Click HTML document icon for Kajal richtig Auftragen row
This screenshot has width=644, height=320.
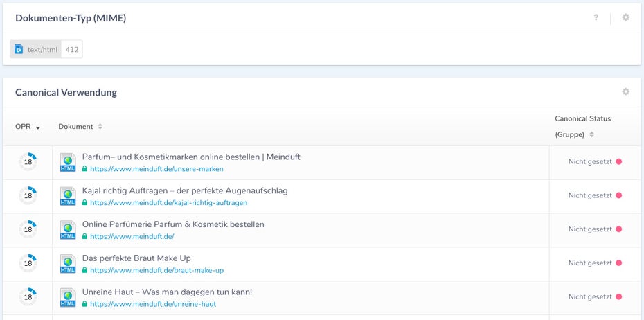pyautogui.click(x=68, y=196)
